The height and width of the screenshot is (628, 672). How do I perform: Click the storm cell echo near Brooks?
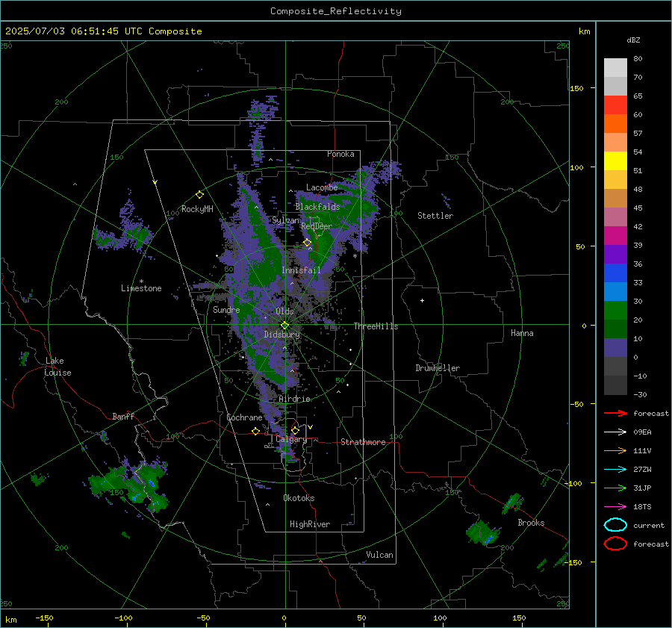(x=483, y=533)
